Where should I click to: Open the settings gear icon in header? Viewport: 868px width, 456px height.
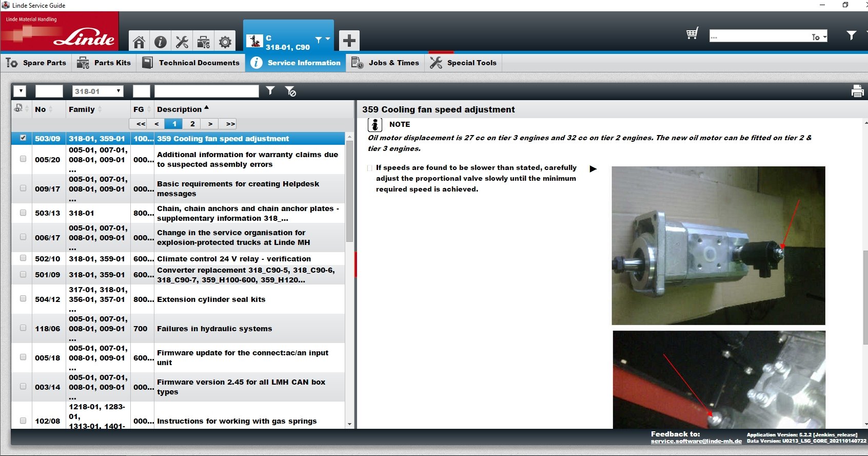coord(225,42)
